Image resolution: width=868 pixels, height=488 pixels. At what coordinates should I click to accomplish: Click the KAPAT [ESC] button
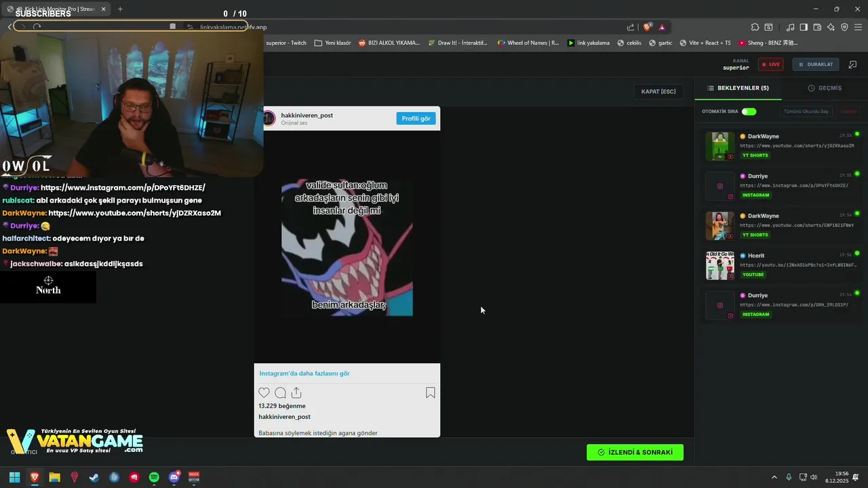658,91
